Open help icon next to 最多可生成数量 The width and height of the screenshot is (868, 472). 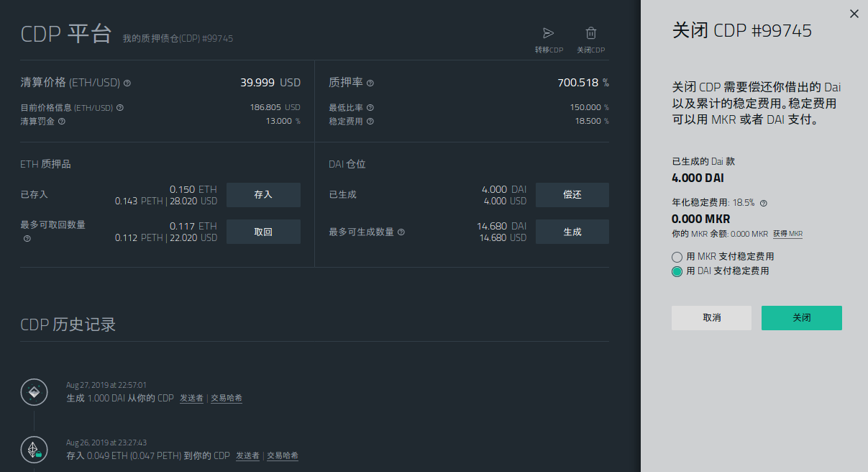[401, 232]
